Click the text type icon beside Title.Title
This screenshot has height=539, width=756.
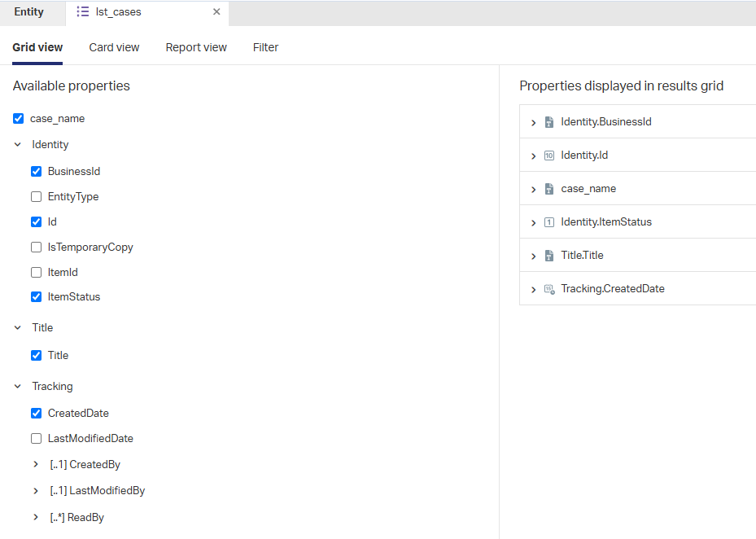[549, 256]
